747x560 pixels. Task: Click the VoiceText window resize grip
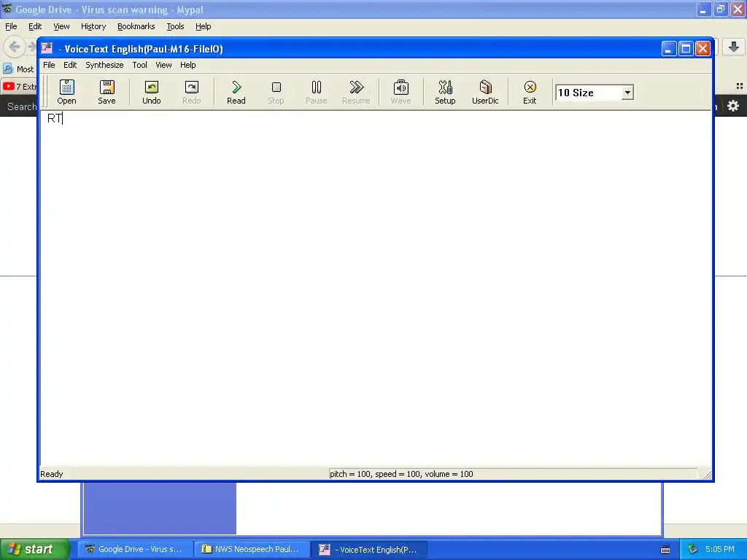pos(707,475)
